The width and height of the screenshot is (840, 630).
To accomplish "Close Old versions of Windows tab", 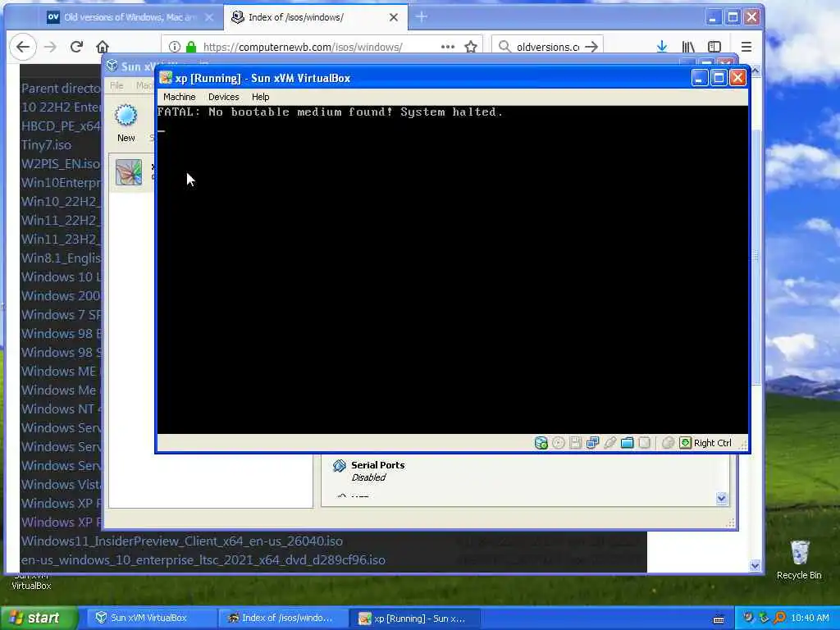I will [209, 17].
